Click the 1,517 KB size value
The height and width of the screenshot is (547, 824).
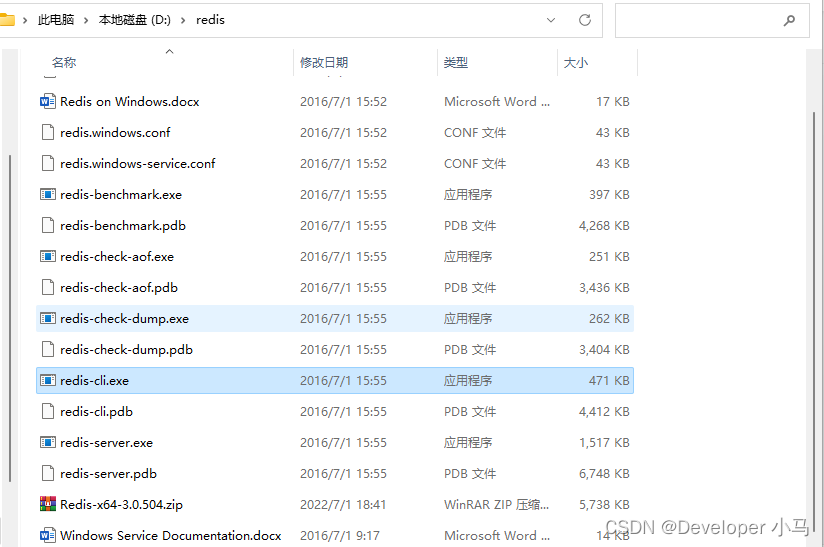point(604,442)
